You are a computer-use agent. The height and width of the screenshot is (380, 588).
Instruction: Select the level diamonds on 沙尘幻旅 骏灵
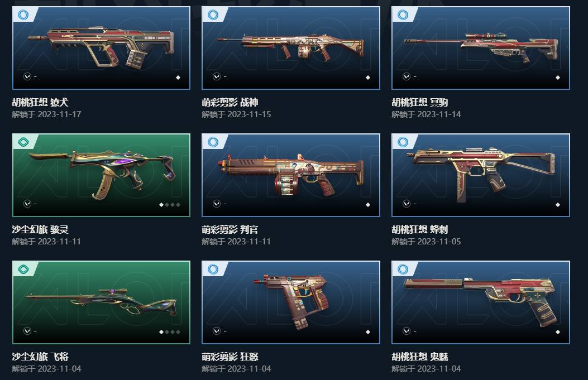(x=170, y=205)
